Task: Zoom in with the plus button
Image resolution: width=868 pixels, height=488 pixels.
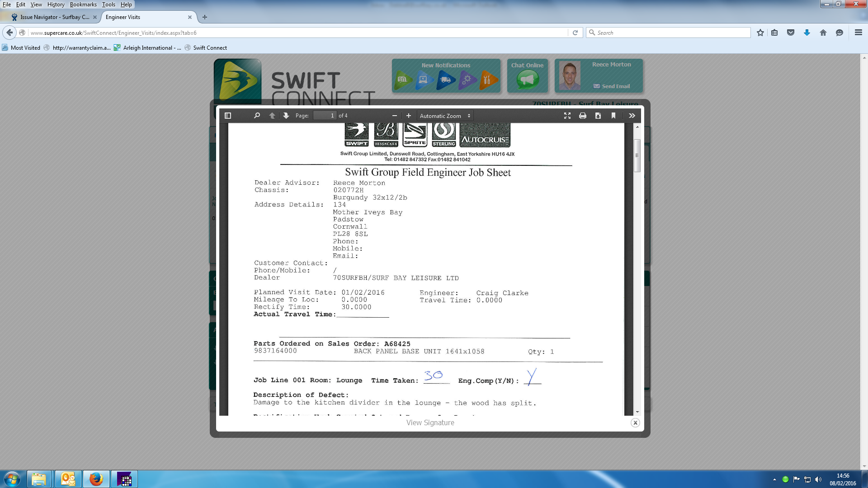Action: (409, 116)
